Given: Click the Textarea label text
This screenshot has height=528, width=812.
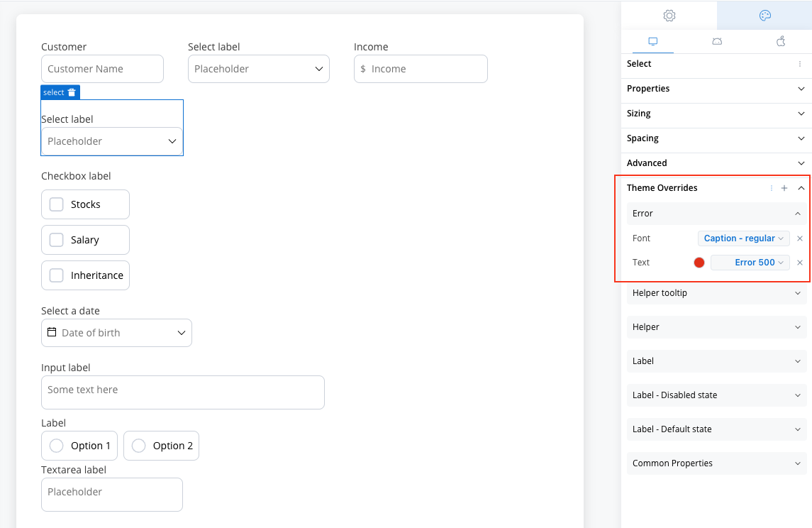Looking at the screenshot, I should [x=74, y=470].
